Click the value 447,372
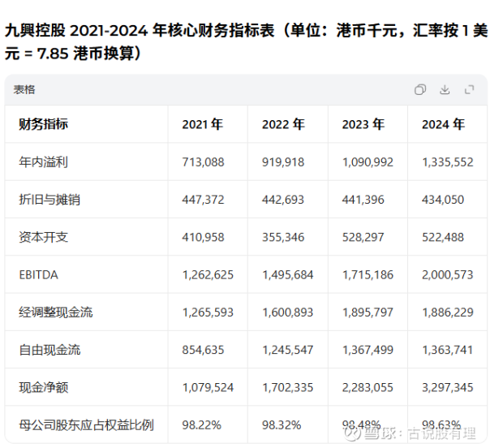 (203, 200)
